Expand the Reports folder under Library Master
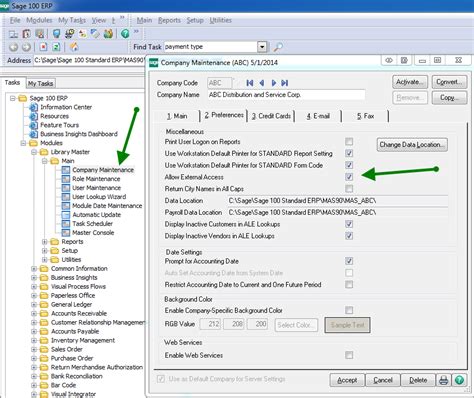The image size is (474, 398). (x=45, y=242)
